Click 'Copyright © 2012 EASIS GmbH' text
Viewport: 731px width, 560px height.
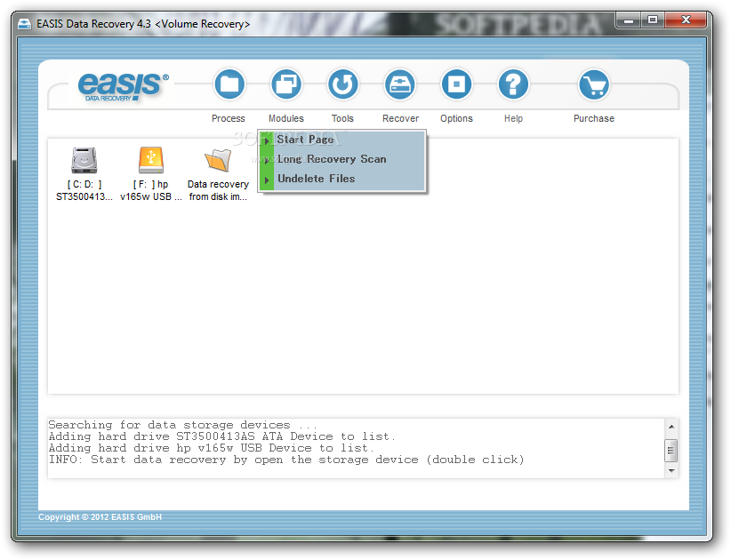(100, 517)
